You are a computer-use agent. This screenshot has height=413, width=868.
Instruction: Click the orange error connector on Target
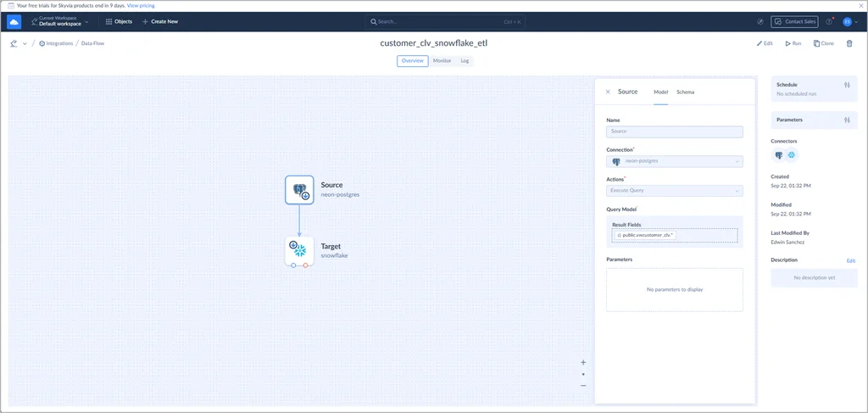pyautogui.click(x=305, y=265)
